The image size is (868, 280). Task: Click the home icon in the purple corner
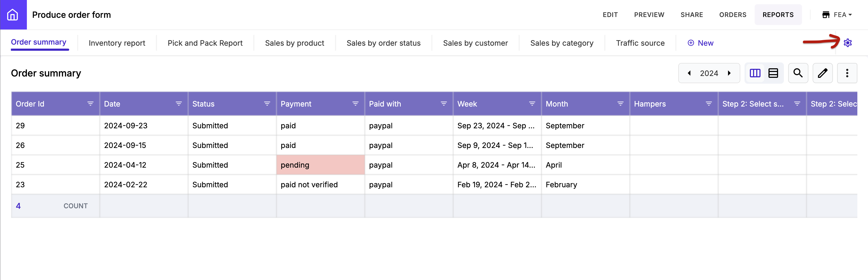[13, 14]
